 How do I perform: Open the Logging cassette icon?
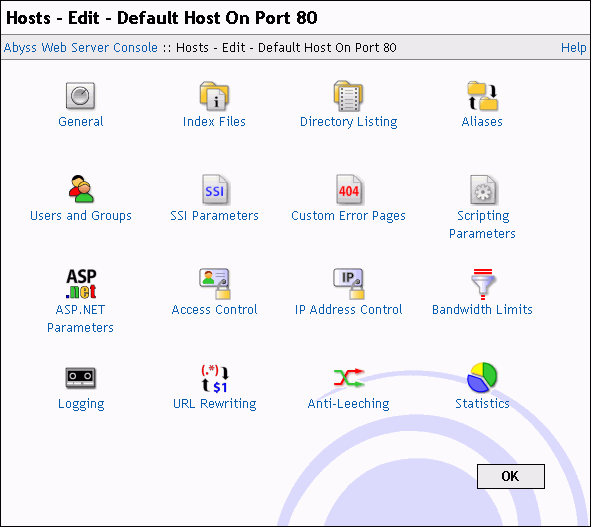click(x=81, y=378)
